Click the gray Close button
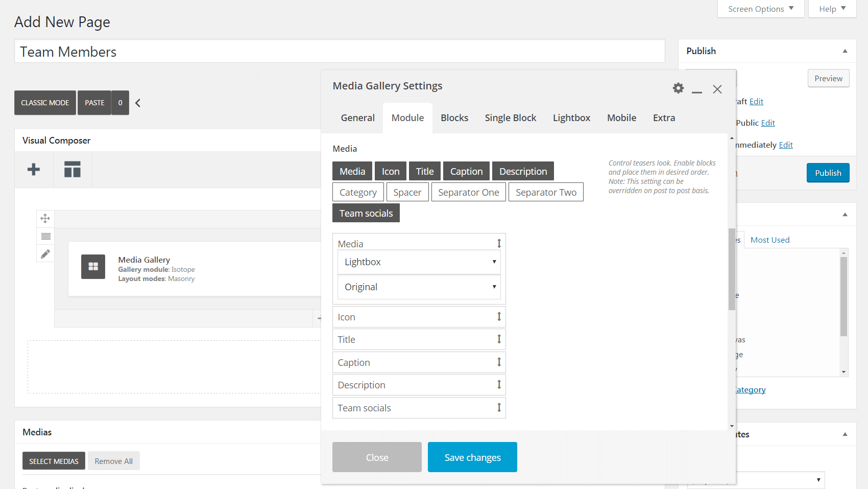 [x=377, y=457]
